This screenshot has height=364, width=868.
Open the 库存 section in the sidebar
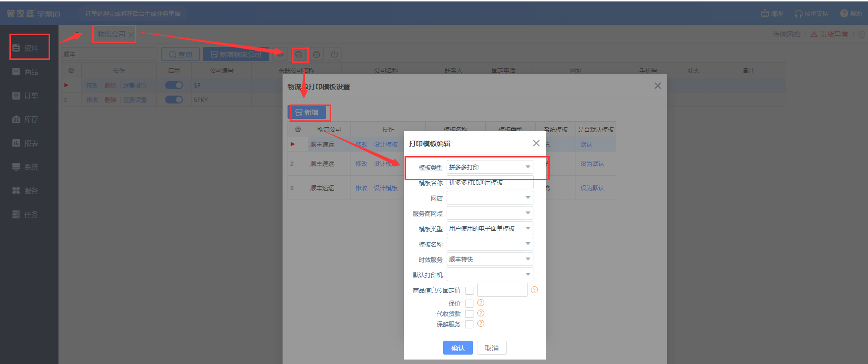(x=26, y=119)
